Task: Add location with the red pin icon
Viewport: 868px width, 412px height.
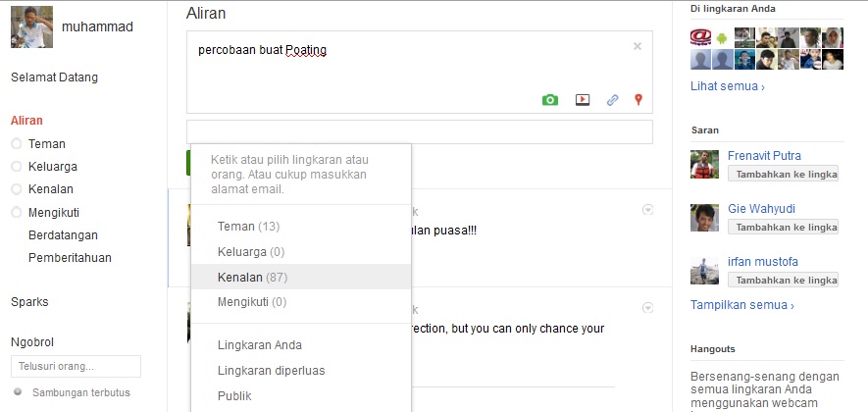Action: click(x=638, y=99)
